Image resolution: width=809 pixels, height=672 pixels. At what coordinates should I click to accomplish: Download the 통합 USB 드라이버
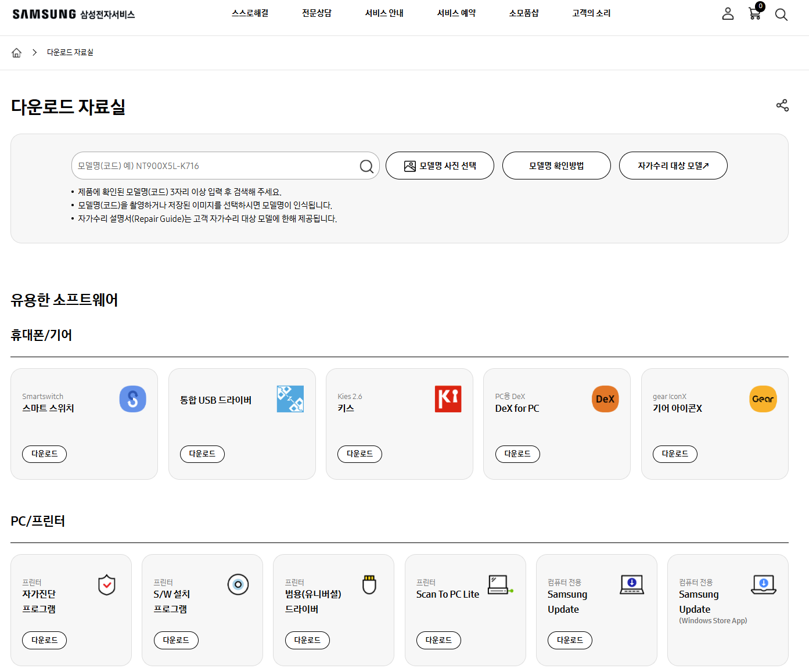(x=202, y=454)
